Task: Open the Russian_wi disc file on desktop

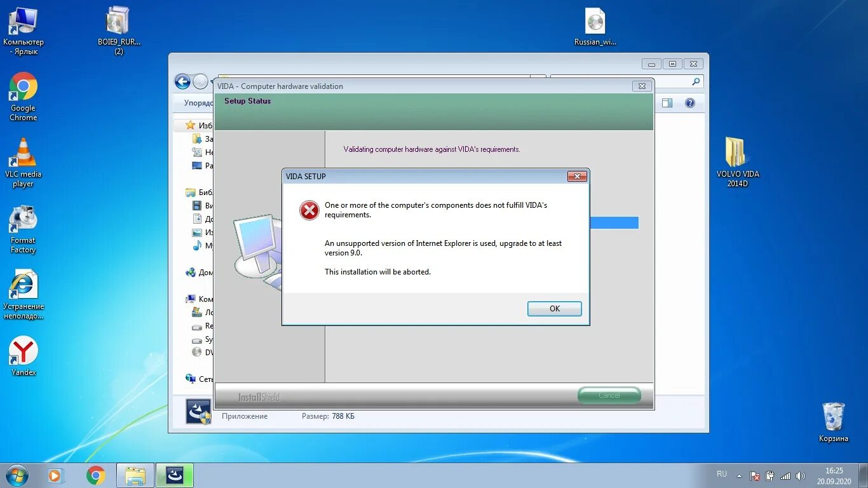Action: (x=595, y=27)
